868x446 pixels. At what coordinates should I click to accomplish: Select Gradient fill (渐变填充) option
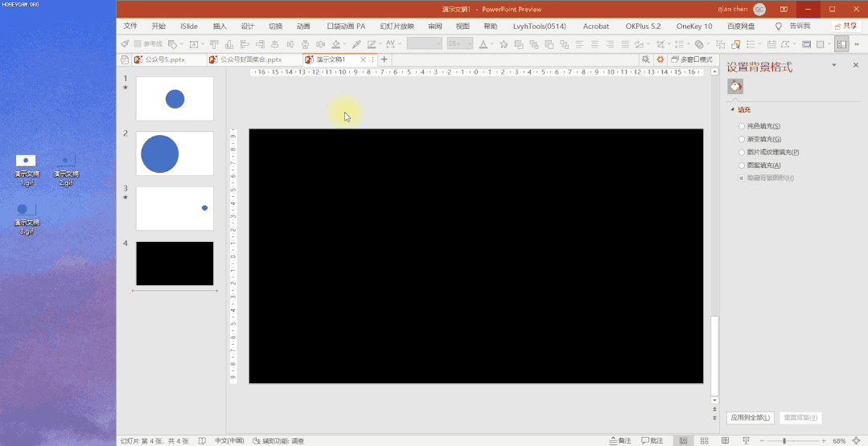coord(741,139)
